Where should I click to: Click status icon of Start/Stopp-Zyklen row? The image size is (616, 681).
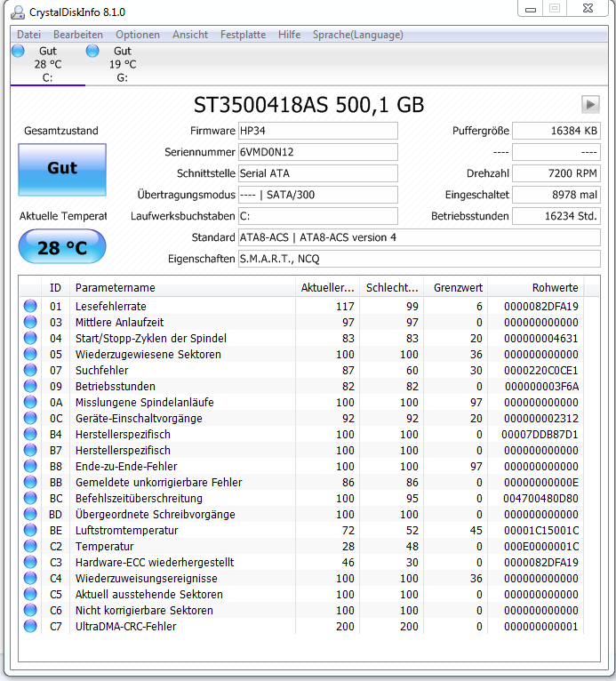(x=30, y=339)
